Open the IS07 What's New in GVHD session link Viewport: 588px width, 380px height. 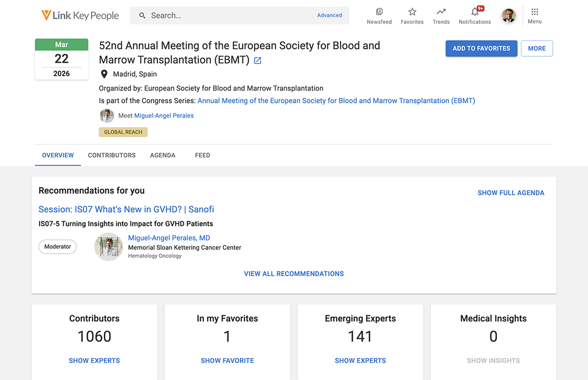[x=126, y=209]
